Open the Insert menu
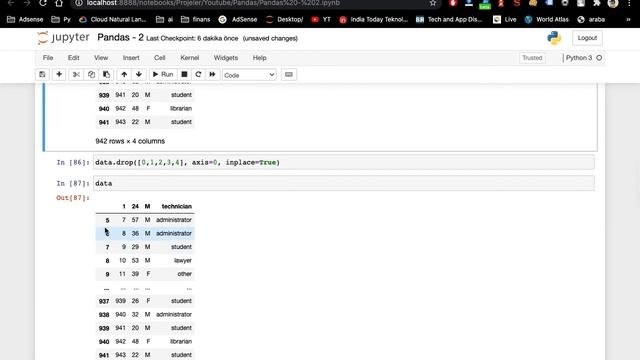 [131, 58]
